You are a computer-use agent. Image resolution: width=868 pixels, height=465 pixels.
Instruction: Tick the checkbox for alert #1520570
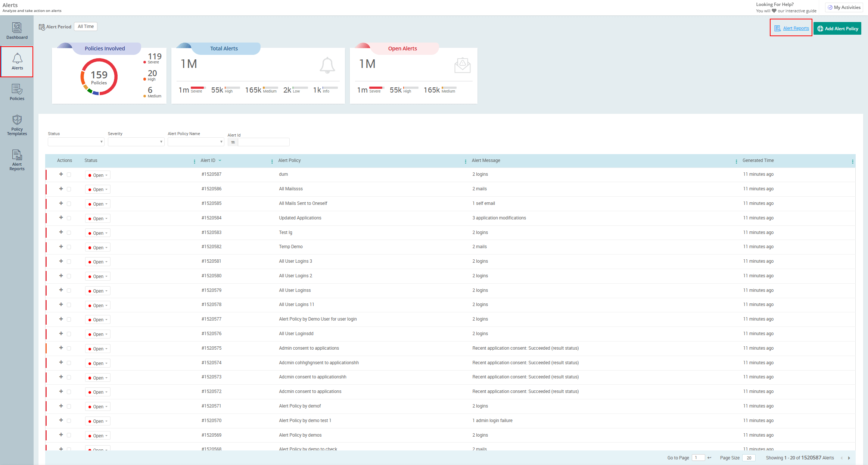pyautogui.click(x=69, y=421)
